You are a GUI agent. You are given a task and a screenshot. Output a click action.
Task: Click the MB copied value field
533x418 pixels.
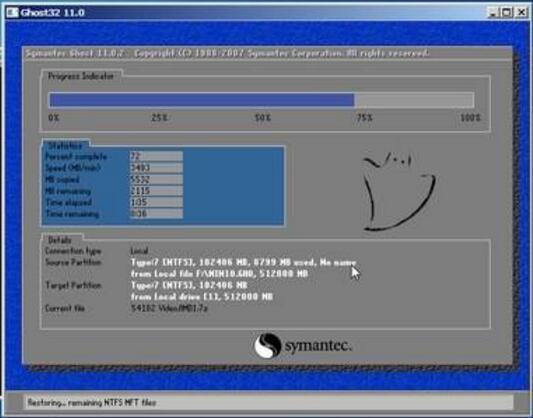156,179
